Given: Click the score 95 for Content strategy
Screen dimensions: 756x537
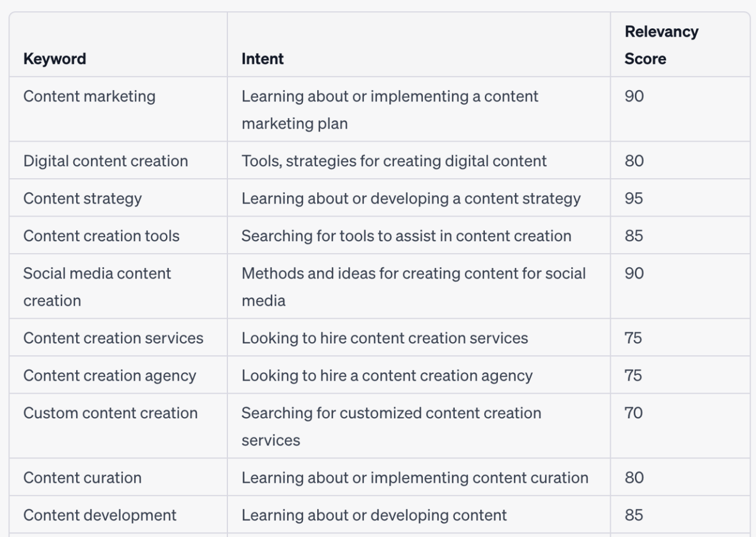Looking at the screenshot, I should [x=634, y=198].
